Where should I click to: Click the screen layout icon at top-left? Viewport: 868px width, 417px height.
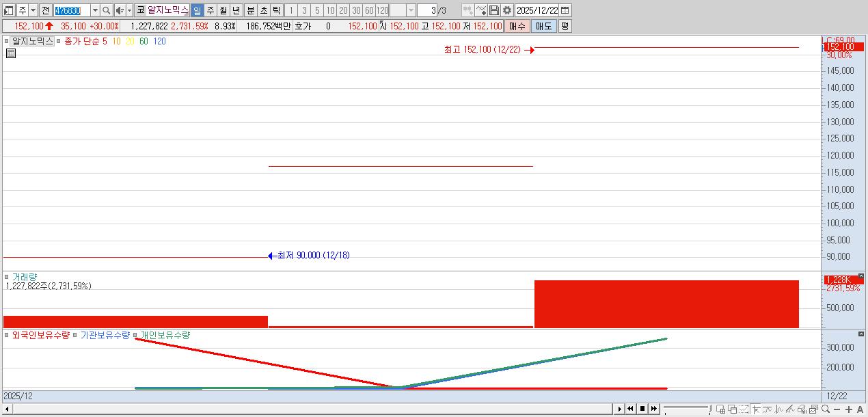(9, 10)
